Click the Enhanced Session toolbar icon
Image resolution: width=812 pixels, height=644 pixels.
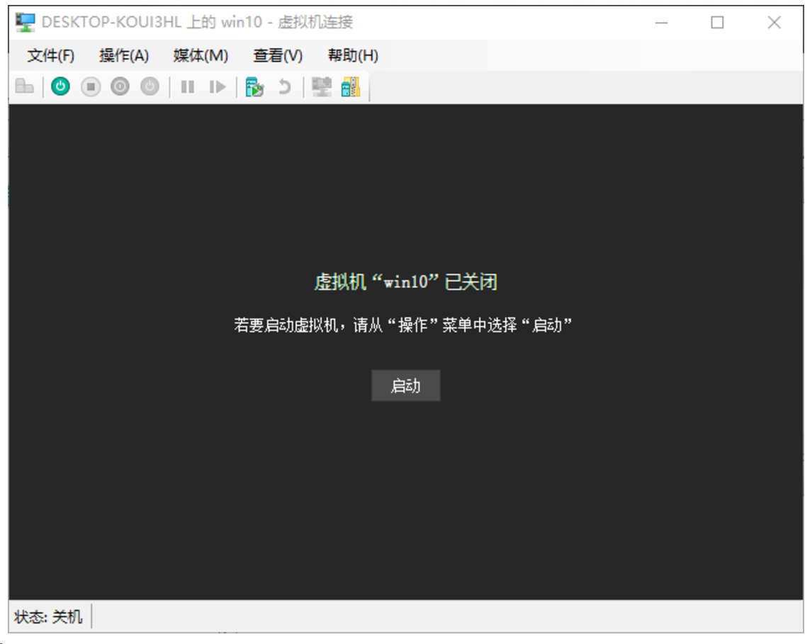pyautogui.click(x=322, y=86)
